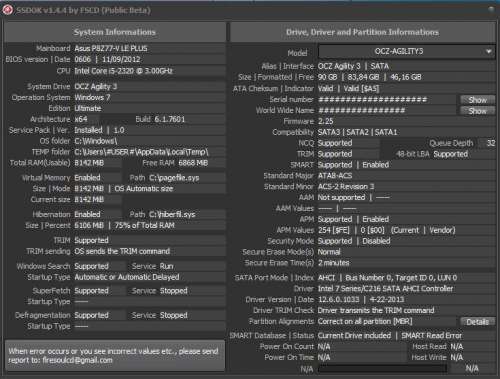The height and width of the screenshot is (379, 500).
Task: Select the mainboard value Asus P8Z77-V LE PLUS
Action: pyautogui.click(x=111, y=48)
